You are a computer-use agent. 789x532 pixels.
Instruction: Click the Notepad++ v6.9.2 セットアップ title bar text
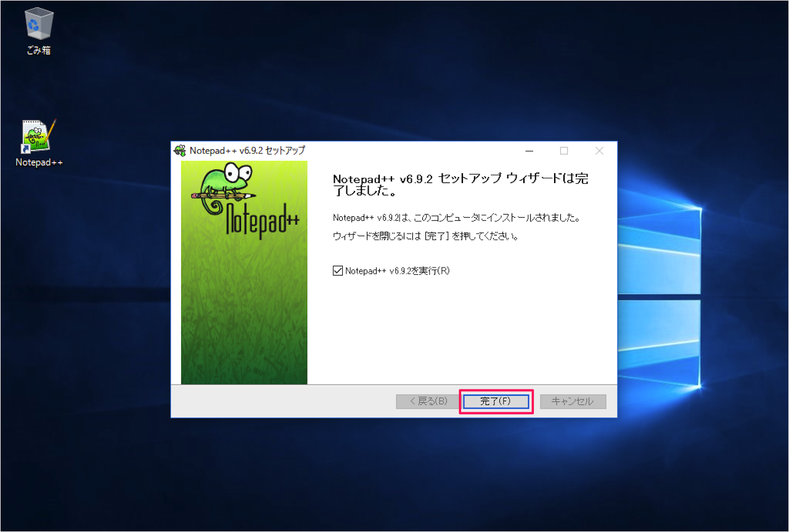coord(247,151)
